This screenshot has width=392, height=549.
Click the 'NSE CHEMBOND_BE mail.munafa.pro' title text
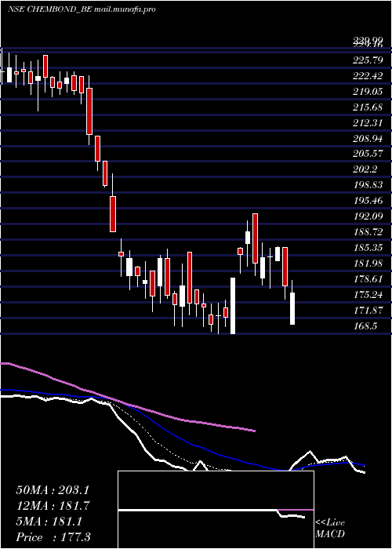(x=82, y=9)
